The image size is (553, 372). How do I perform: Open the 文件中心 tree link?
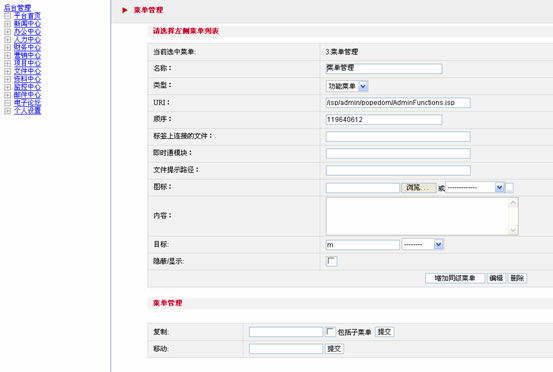click(27, 71)
